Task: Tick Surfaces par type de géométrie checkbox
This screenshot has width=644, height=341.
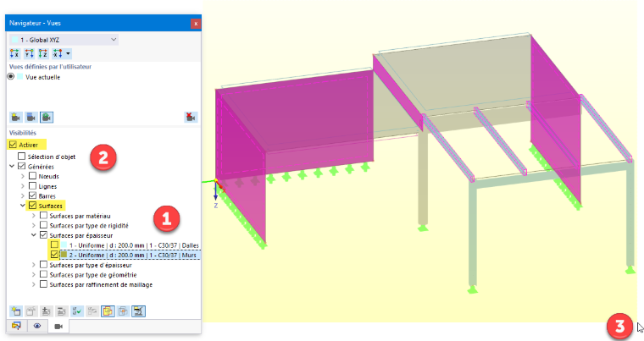Action: click(x=43, y=274)
